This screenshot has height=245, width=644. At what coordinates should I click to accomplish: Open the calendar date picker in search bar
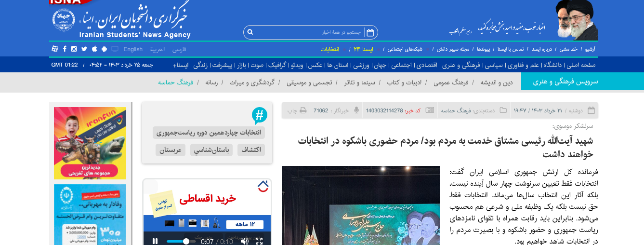(370, 32)
